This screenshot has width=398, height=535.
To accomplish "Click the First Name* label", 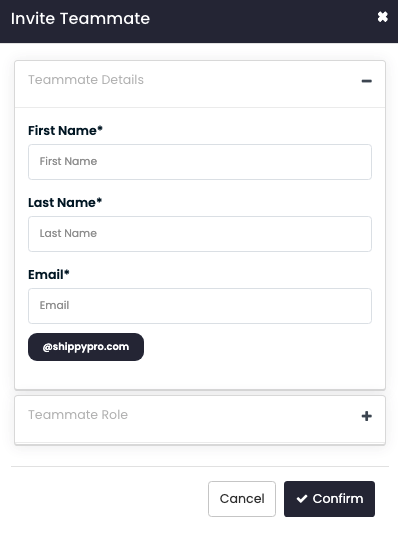I will [x=65, y=131].
